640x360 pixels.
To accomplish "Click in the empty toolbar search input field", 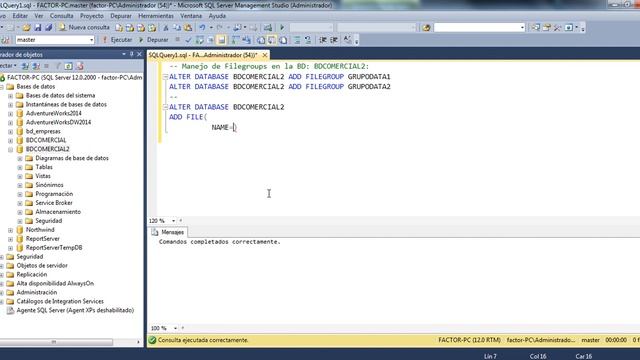I will tap(476, 28).
